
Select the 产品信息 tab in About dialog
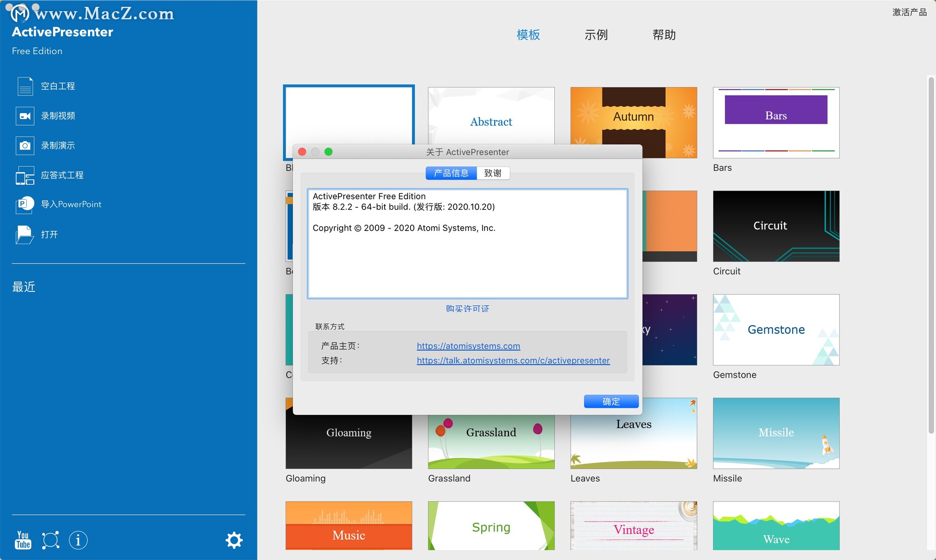pos(451,173)
